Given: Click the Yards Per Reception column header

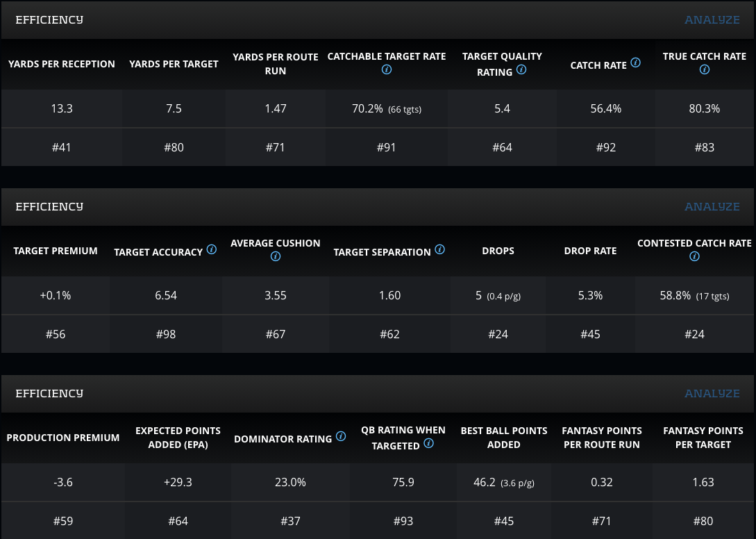Looking at the screenshot, I should [62, 64].
